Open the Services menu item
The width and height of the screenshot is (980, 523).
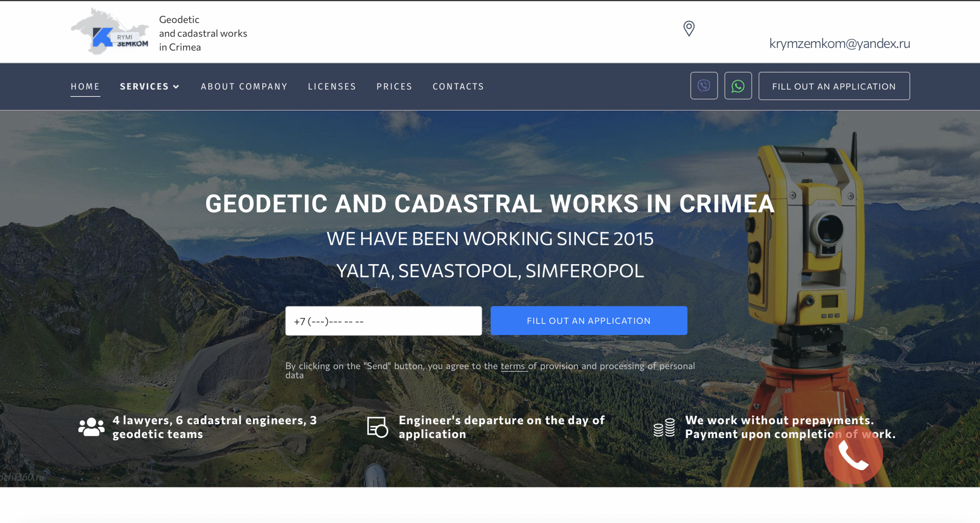144,87
